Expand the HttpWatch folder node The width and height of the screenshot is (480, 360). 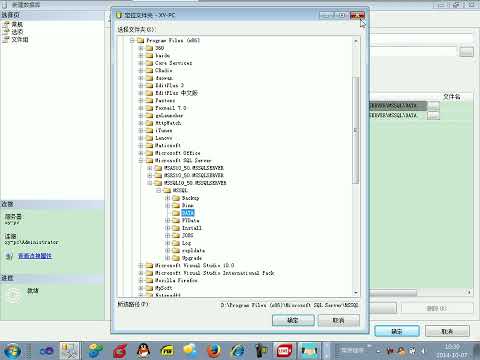(141, 123)
